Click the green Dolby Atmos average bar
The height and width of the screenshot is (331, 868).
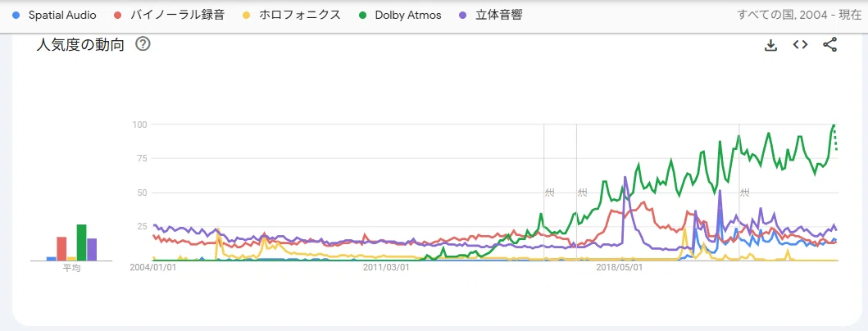pos(81,243)
